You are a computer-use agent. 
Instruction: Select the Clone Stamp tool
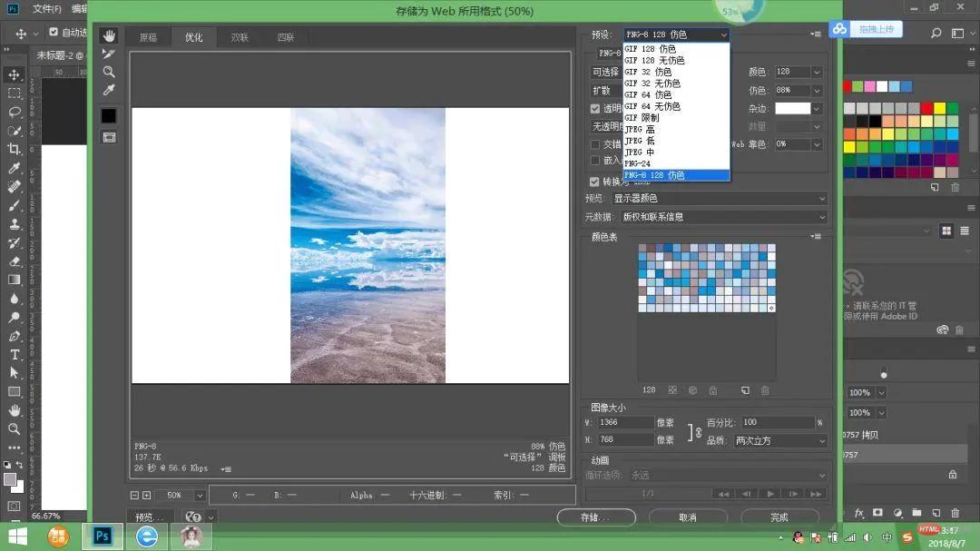pyautogui.click(x=14, y=224)
